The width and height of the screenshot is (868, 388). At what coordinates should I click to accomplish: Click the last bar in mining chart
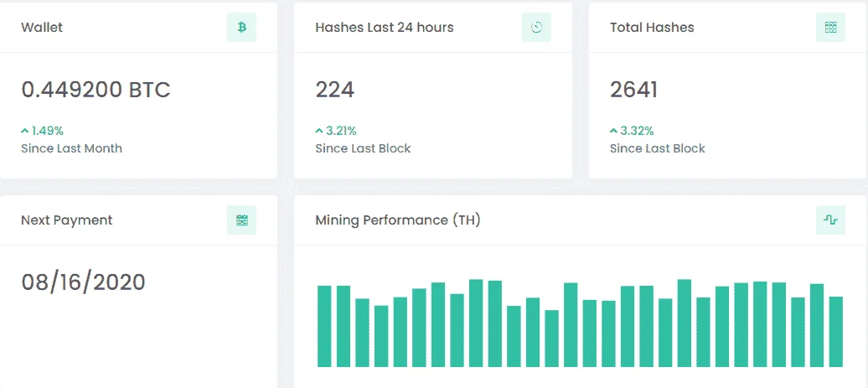pos(836,332)
